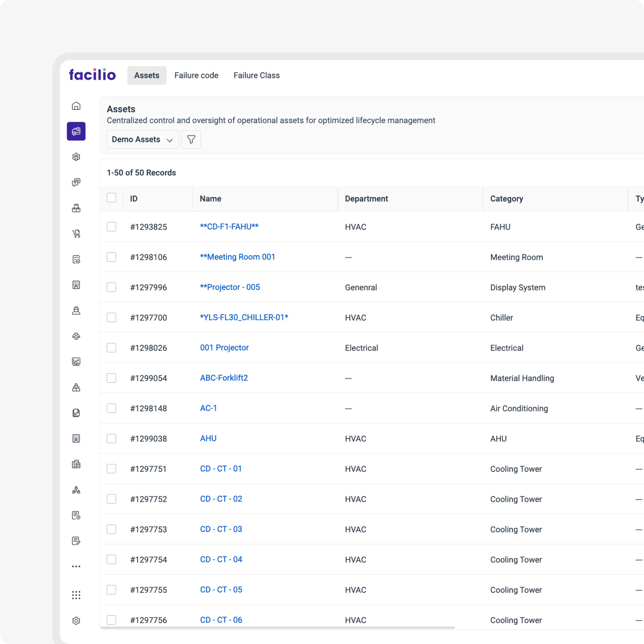The image size is (644, 644).
Task: Open the Settings gear icon at sidebar bottom
Action: click(76, 620)
